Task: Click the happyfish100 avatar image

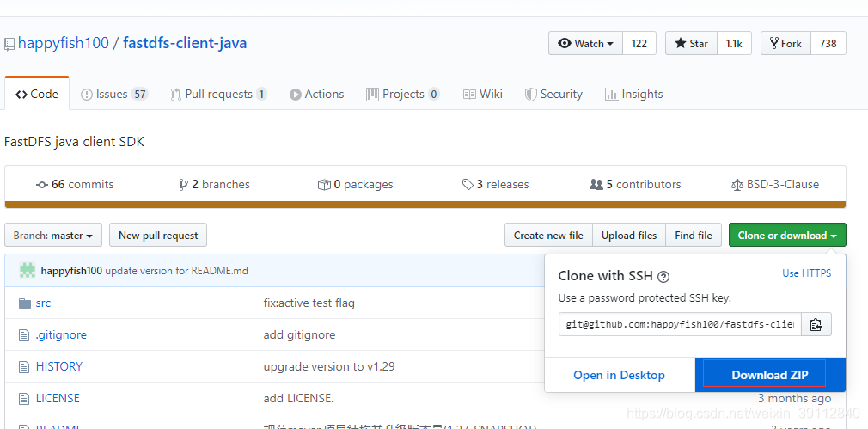Action: (x=28, y=270)
